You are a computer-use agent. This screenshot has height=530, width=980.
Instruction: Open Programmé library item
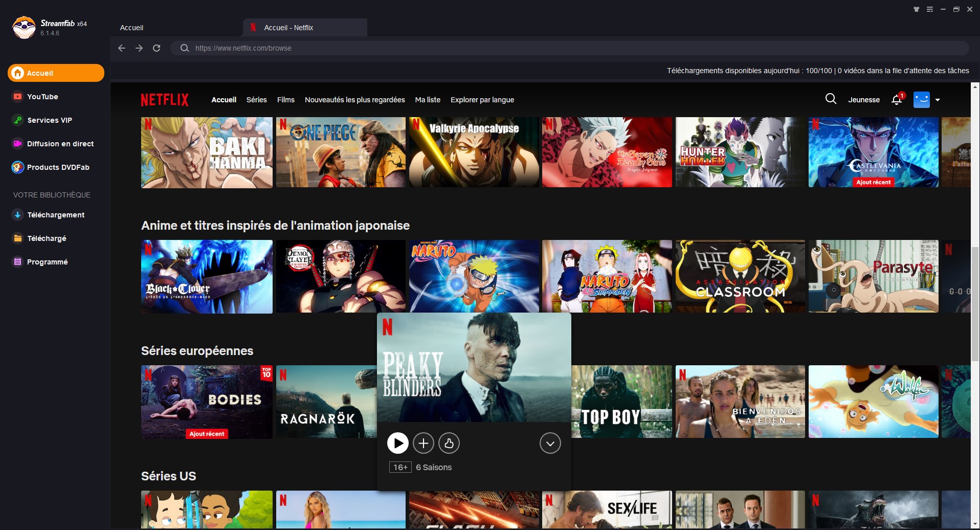coord(56,261)
